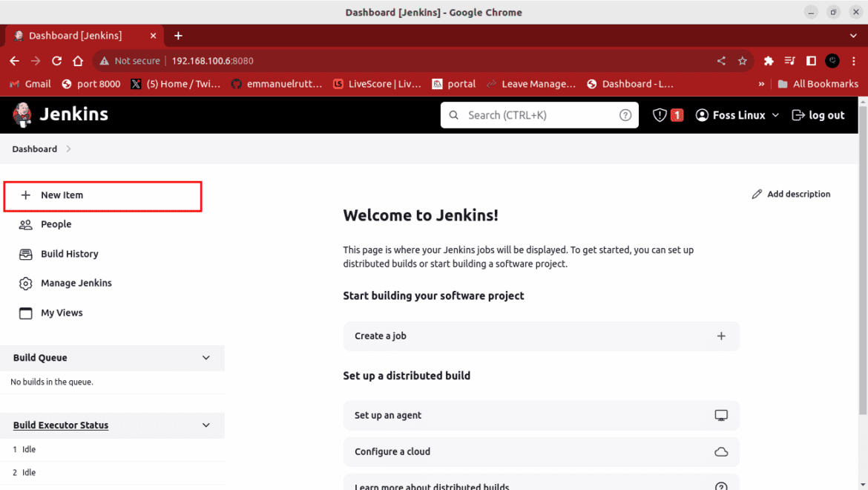Open My Views
The height and width of the screenshot is (490, 868).
61,313
